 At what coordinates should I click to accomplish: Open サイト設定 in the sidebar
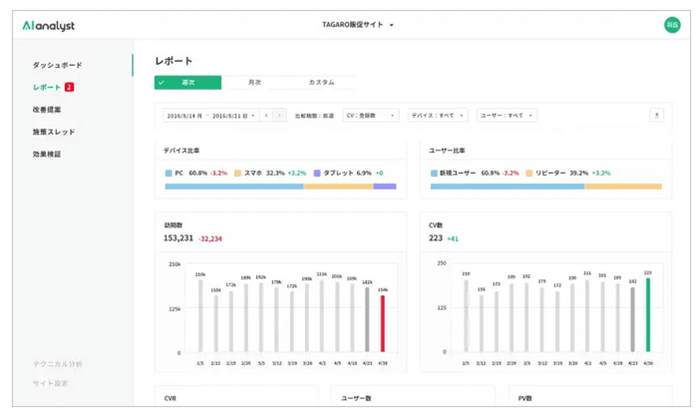pos(50,383)
